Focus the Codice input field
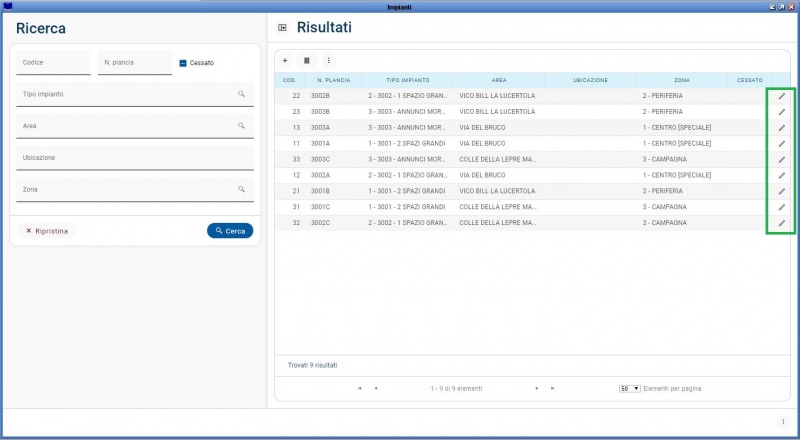Viewport: 800px width, 440px height. point(53,63)
